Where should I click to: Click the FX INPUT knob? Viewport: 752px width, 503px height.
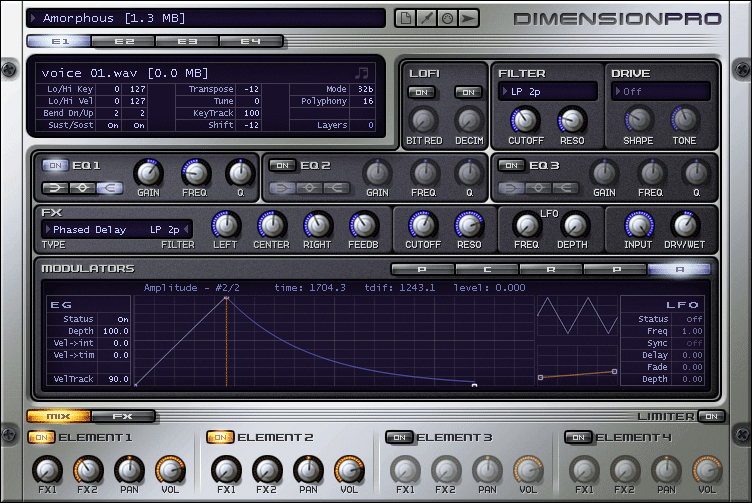pyautogui.click(x=638, y=224)
